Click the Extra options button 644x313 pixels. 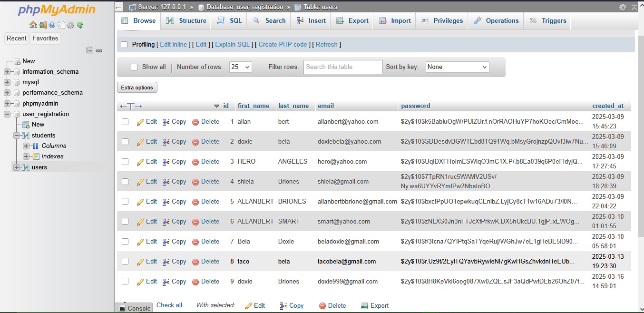click(x=137, y=88)
